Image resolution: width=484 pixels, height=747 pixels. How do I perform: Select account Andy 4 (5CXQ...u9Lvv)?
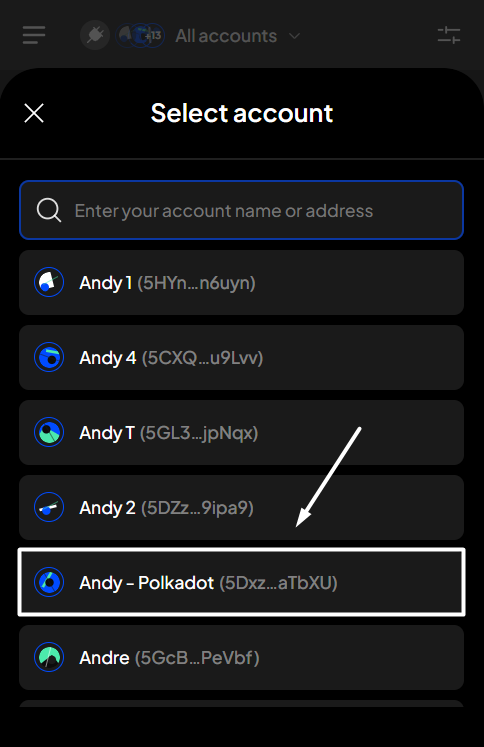242,357
